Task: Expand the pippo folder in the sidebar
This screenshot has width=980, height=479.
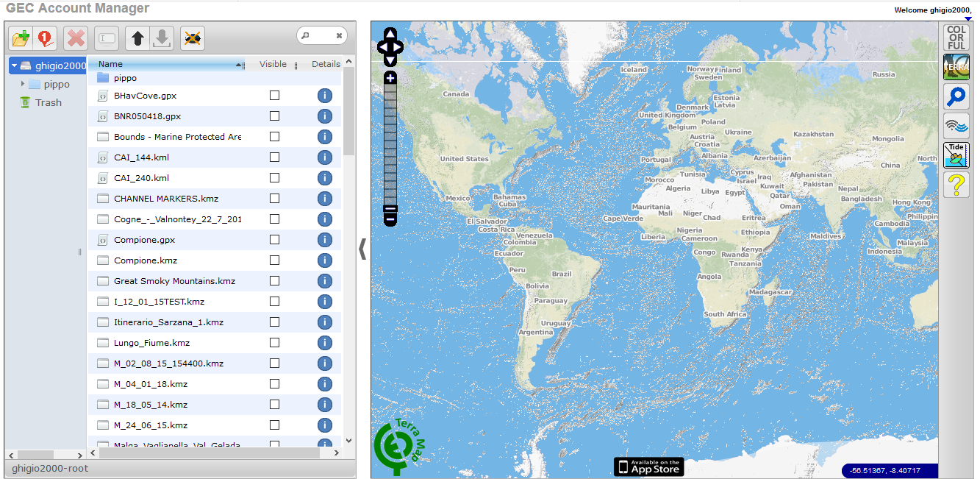Action: (23, 84)
